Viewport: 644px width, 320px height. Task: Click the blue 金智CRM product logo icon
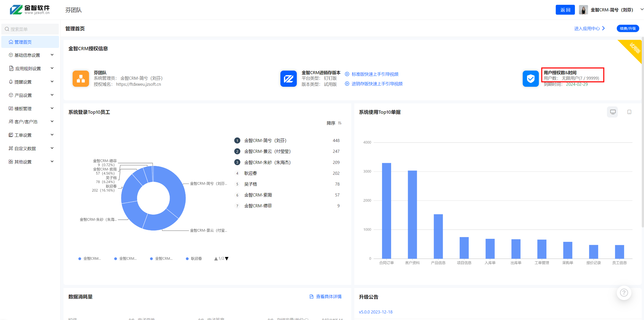[288, 78]
